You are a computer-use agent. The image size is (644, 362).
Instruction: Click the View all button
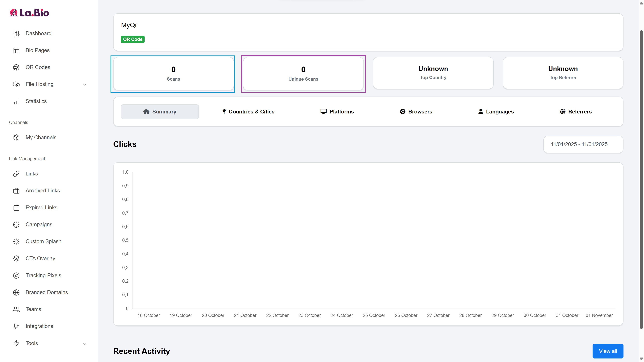coord(607,351)
